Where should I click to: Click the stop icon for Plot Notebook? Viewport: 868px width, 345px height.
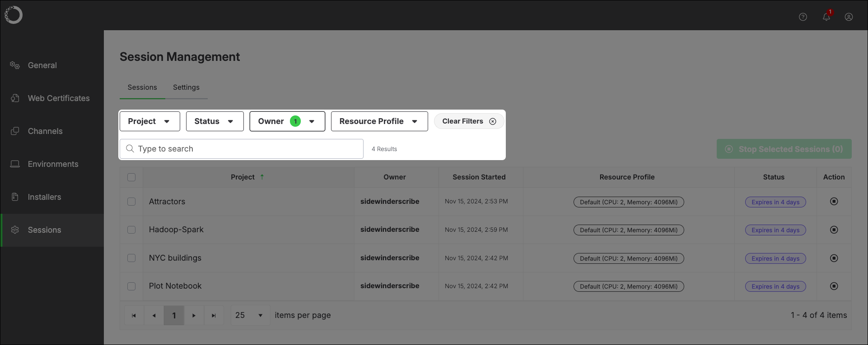click(x=834, y=286)
